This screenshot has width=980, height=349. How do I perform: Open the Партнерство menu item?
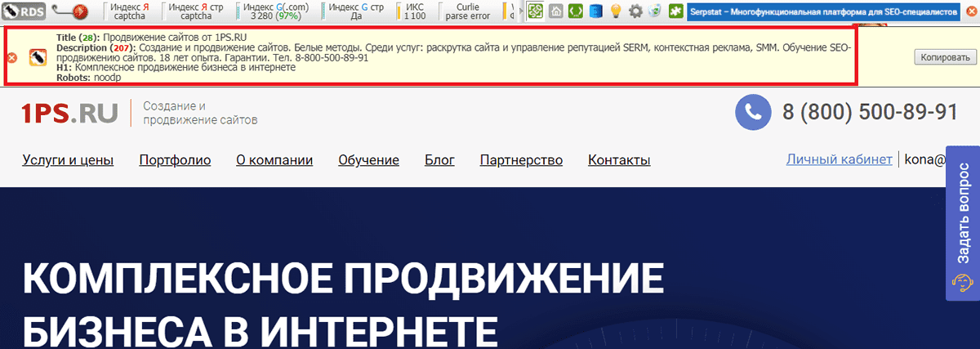(521, 160)
